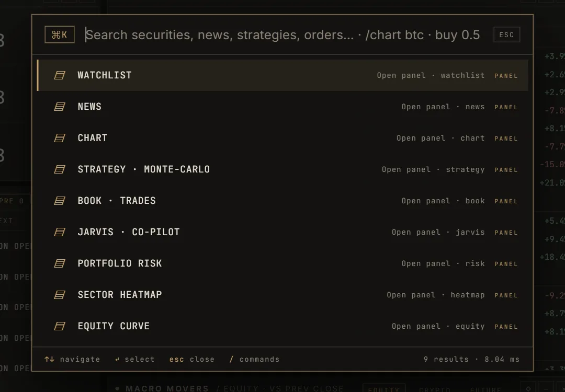The image size is (565, 392).
Task: Click the icon beside EQUITY CURVE
Action: coord(60,326)
